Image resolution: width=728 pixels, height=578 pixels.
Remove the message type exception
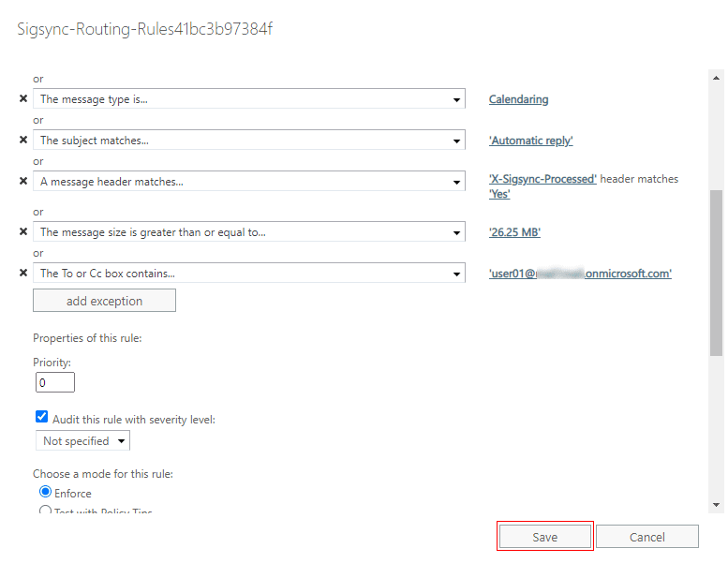(23, 99)
